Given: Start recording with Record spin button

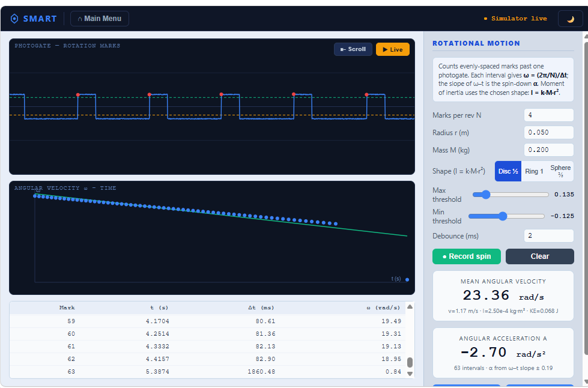Looking at the screenshot, I should [x=467, y=256].
